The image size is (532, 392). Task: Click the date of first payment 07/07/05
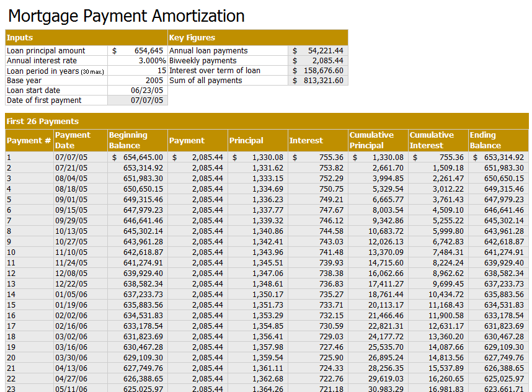138,100
